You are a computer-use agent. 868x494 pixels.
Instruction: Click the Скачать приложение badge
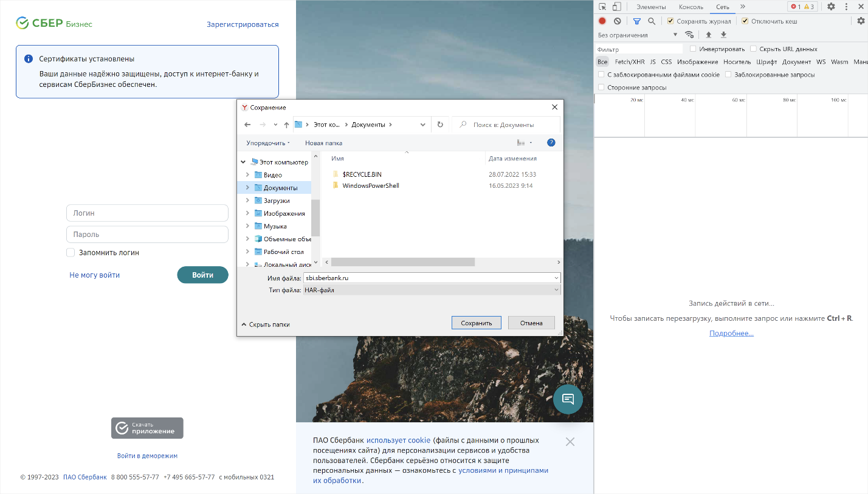[147, 428]
